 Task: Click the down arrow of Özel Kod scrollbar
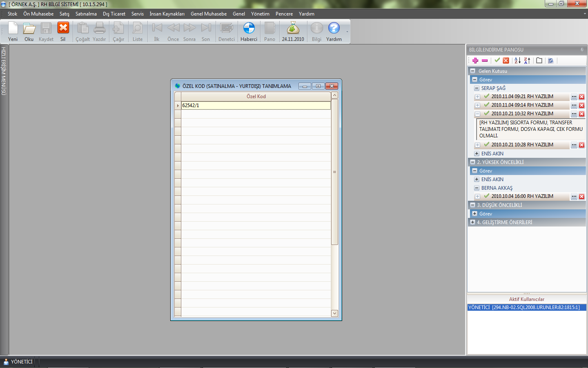click(334, 313)
